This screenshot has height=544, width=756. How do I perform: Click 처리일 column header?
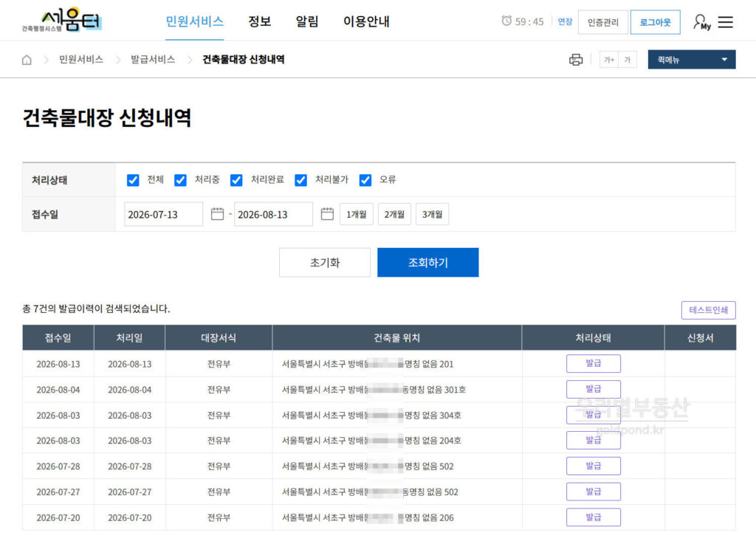click(x=129, y=338)
